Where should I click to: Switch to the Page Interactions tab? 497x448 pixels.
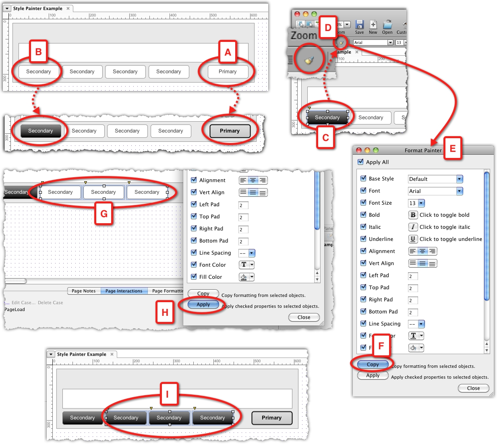(124, 291)
